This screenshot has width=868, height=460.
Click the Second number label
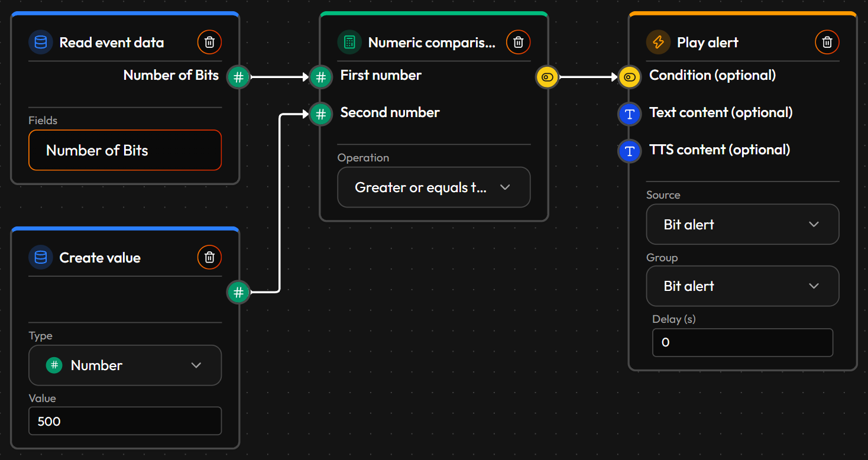point(390,112)
